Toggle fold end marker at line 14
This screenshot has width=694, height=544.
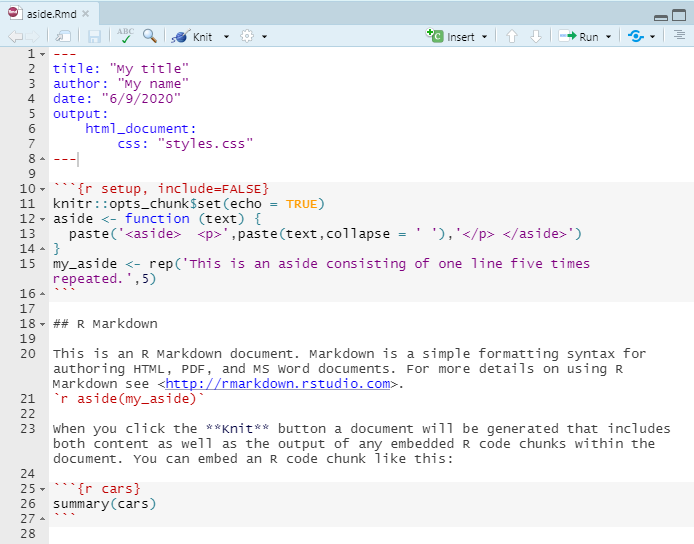(x=42, y=249)
